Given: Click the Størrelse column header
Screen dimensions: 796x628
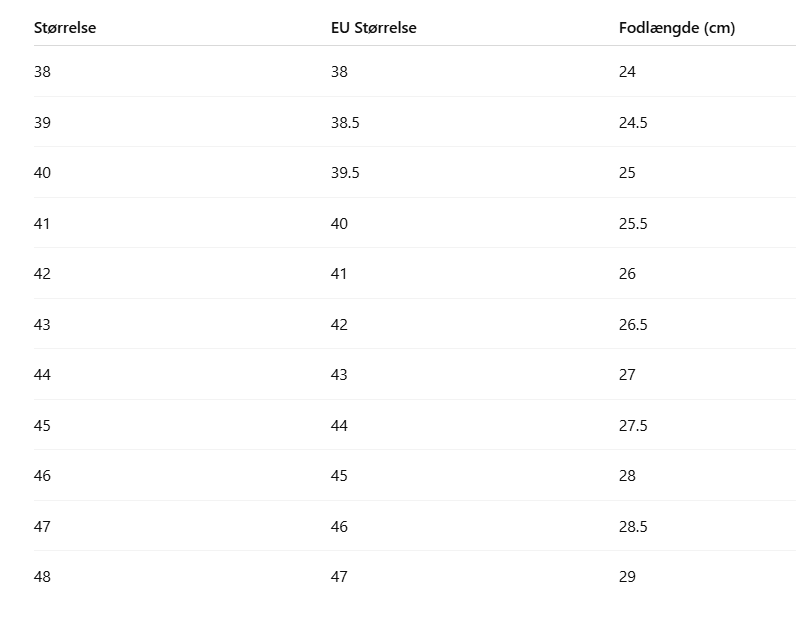Looking at the screenshot, I should pos(65,28).
